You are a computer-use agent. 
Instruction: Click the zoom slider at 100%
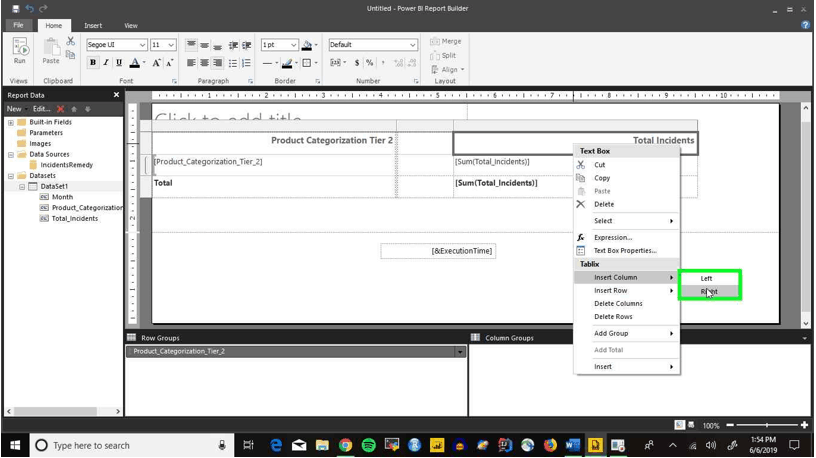coord(767,425)
